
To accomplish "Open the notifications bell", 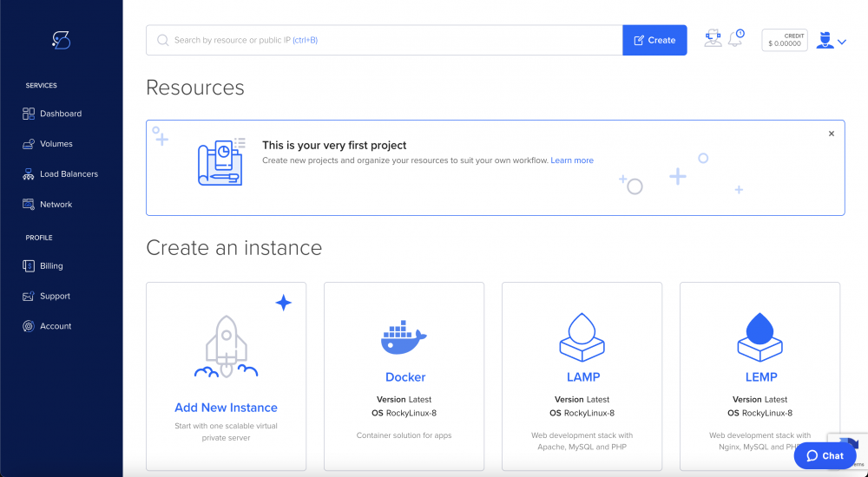I will tap(736, 38).
